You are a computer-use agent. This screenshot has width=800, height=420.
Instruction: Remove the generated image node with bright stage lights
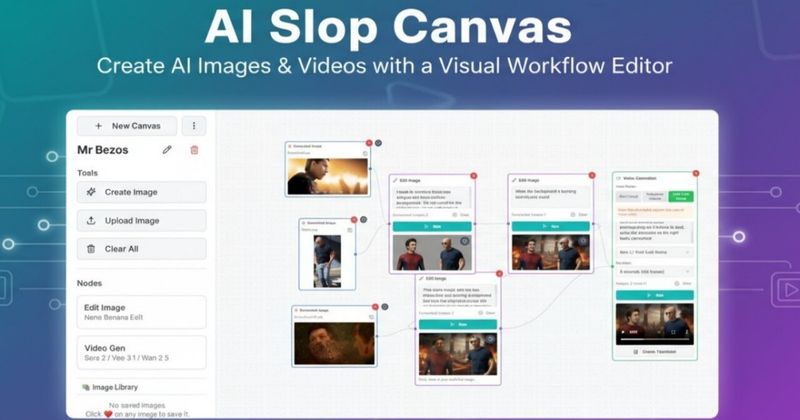pos(369,143)
